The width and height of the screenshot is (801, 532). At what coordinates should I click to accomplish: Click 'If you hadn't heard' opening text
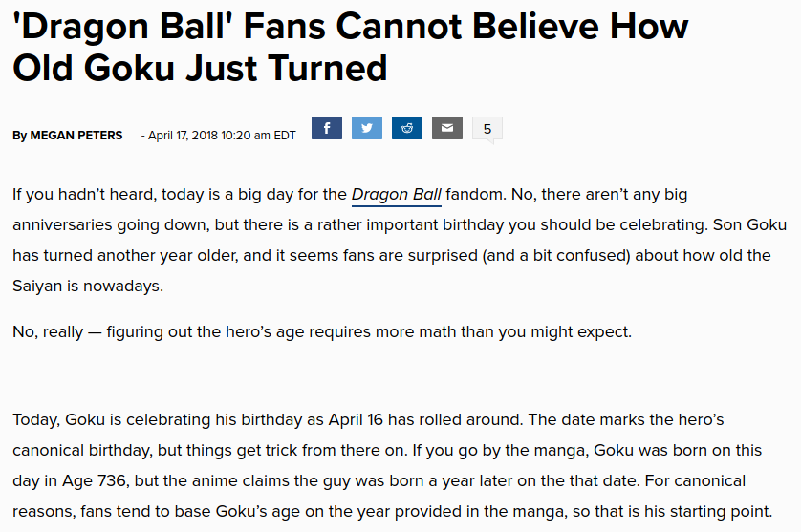tap(84, 195)
